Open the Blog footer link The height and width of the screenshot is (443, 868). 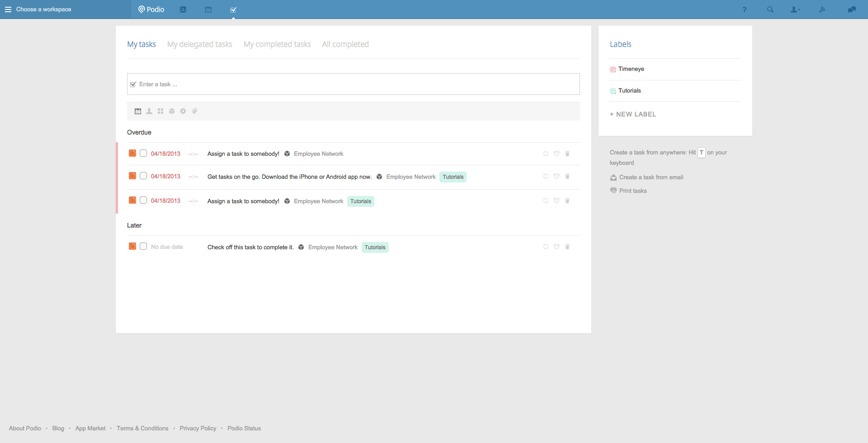pyautogui.click(x=58, y=429)
